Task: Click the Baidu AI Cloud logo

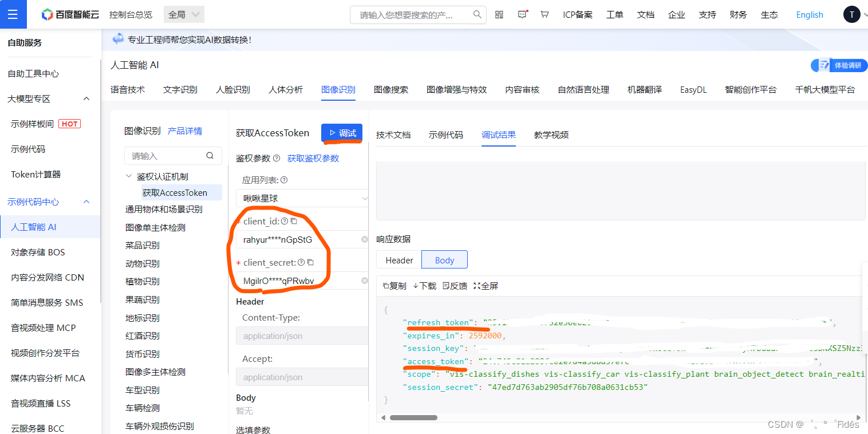Action: coord(70,15)
